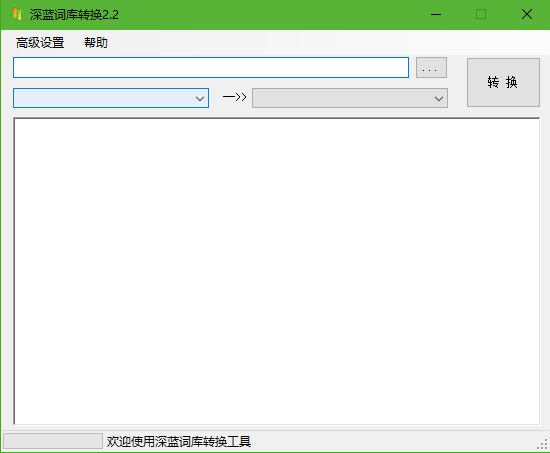Focus the file path input field
This screenshot has width=550, height=453.
(211, 67)
